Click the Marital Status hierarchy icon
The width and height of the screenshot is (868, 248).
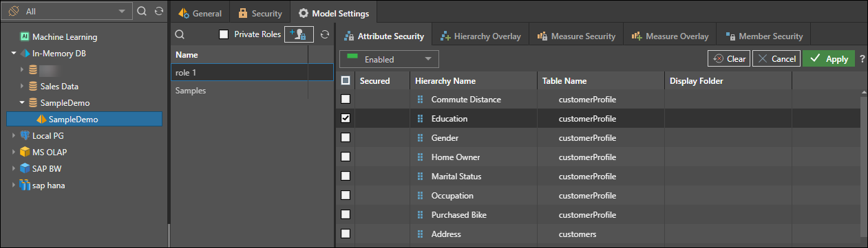pyautogui.click(x=420, y=177)
